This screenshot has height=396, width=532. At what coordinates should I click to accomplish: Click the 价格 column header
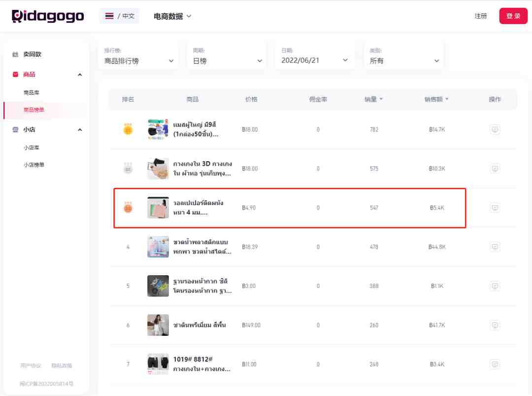click(251, 99)
